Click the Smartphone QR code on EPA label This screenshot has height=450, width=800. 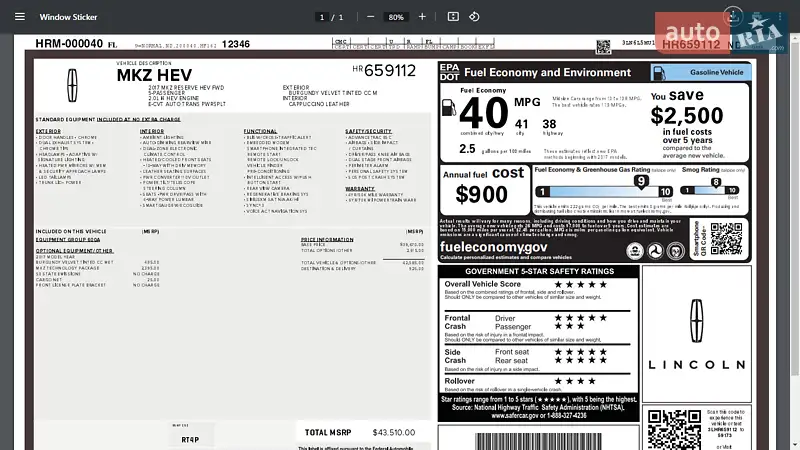click(727, 239)
